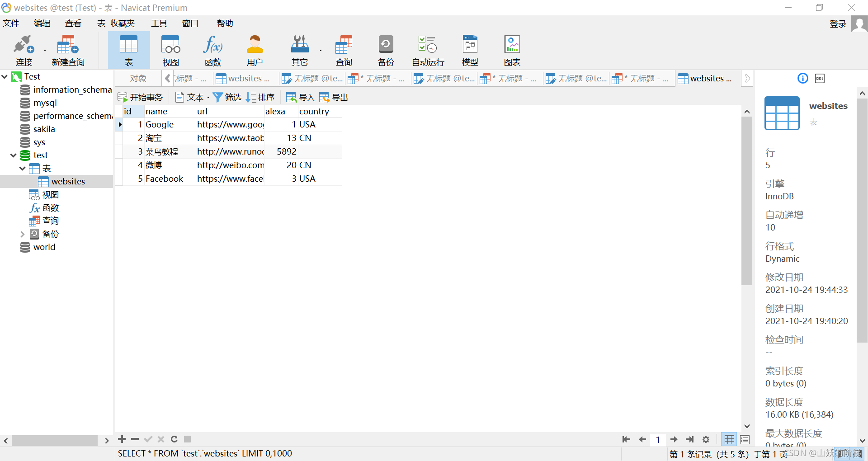Image resolution: width=868 pixels, height=461 pixels.
Task: Open the View (视图) toolbar button
Action: pos(171,50)
